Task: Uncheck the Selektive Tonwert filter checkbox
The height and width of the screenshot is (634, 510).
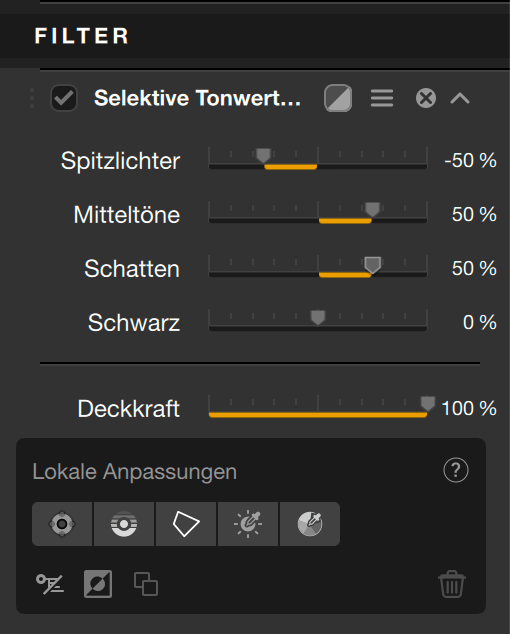Action: (64, 98)
